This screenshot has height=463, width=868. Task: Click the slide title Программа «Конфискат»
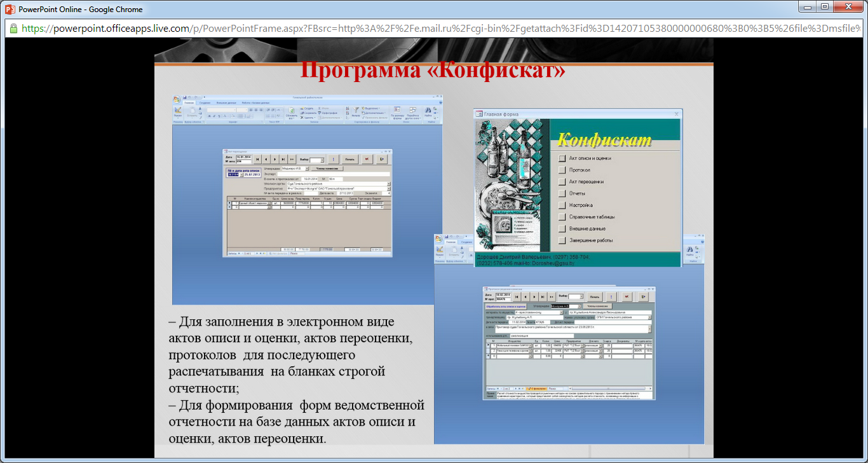(x=433, y=70)
